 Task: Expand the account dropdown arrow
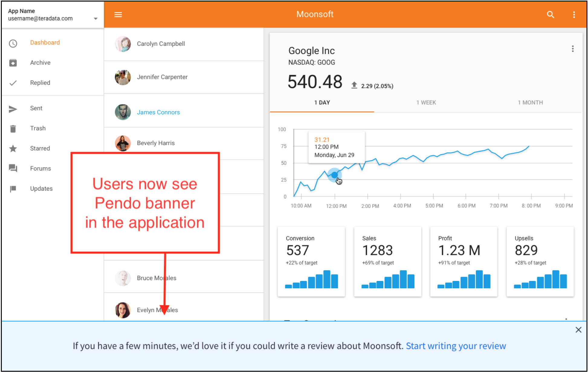point(95,19)
